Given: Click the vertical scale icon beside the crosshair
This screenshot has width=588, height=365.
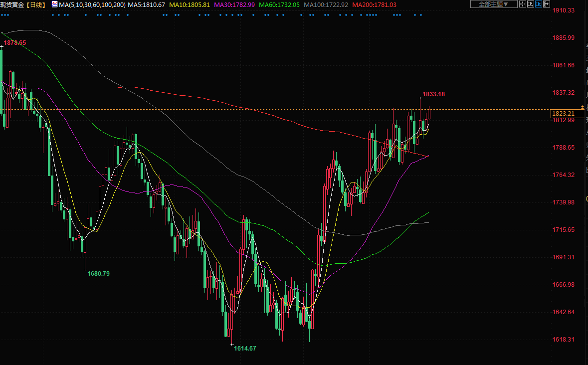Looking at the screenshot, I should coord(531,4).
